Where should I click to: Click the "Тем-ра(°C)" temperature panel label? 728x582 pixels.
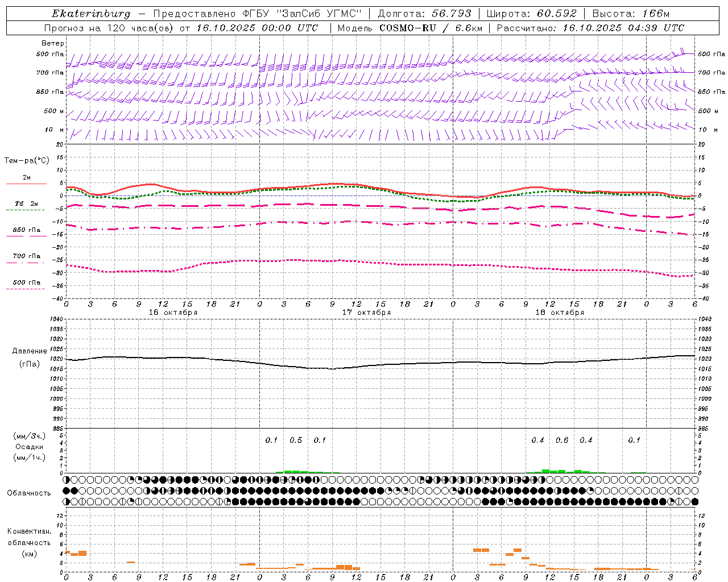click(x=27, y=161)
